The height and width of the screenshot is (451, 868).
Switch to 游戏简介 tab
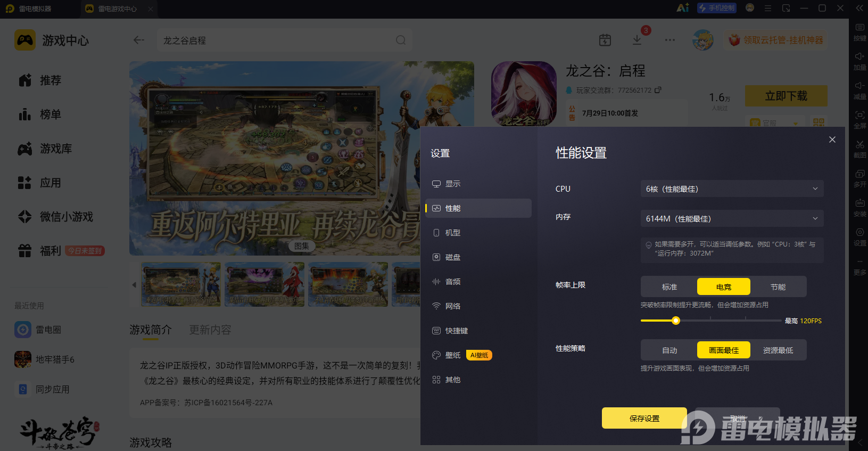point(151,330)
